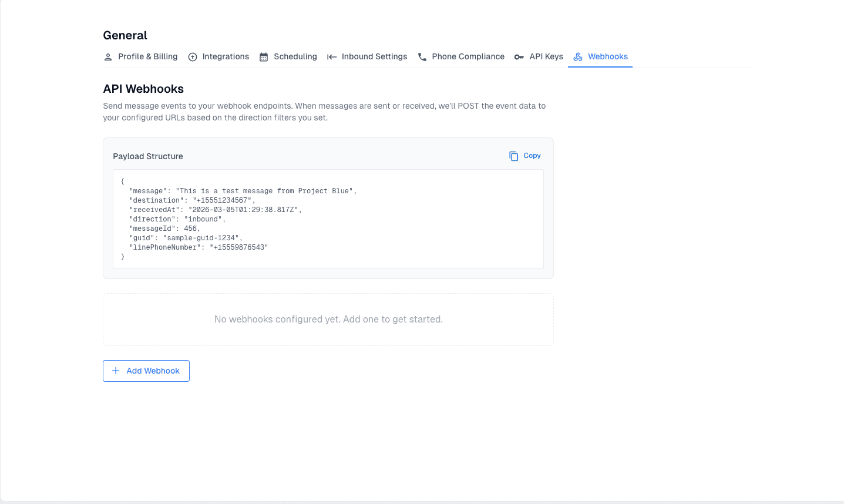Select the currently active Webhooks tab
The height and width of the screenshot is (504, 844).
[x=607, y=56]
